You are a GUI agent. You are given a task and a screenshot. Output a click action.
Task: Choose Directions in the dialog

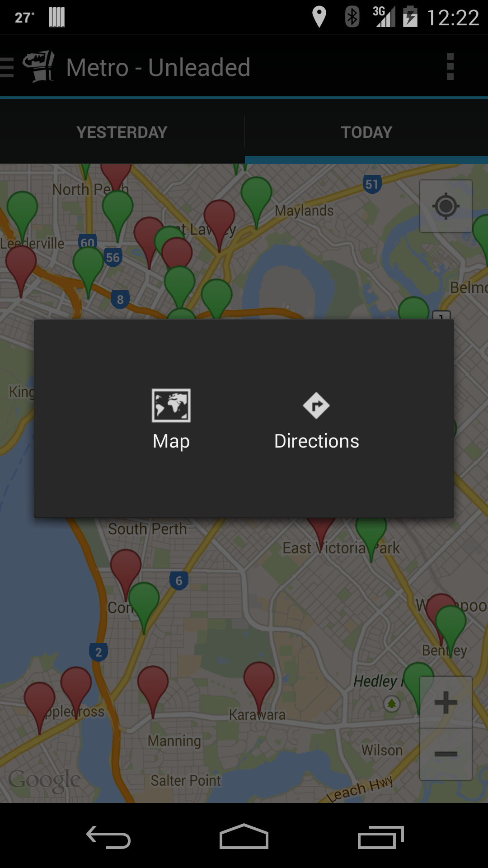point(316,420)
